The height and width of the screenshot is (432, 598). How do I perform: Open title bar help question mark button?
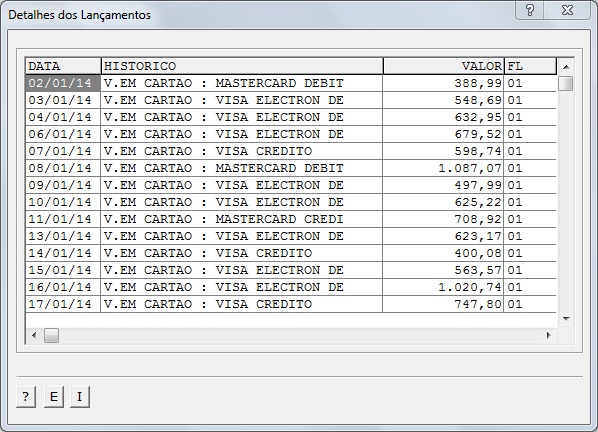[530, 10]
